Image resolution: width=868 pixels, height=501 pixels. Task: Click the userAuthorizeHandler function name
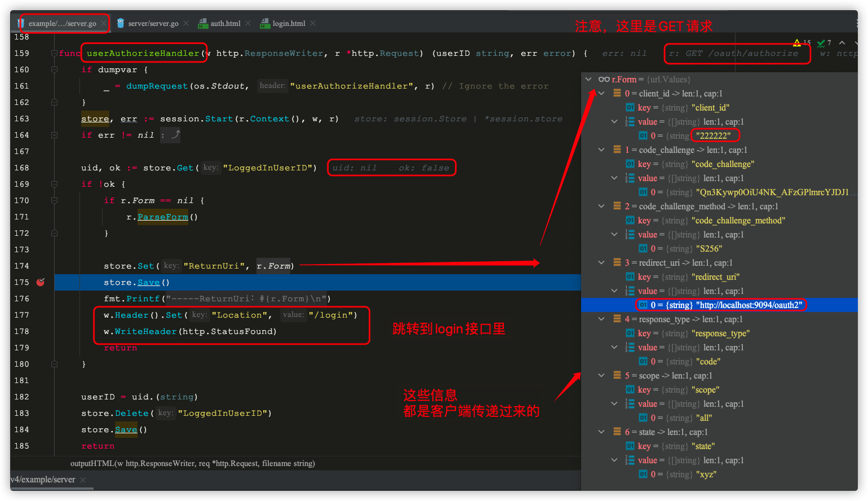[x=143, y=54]
